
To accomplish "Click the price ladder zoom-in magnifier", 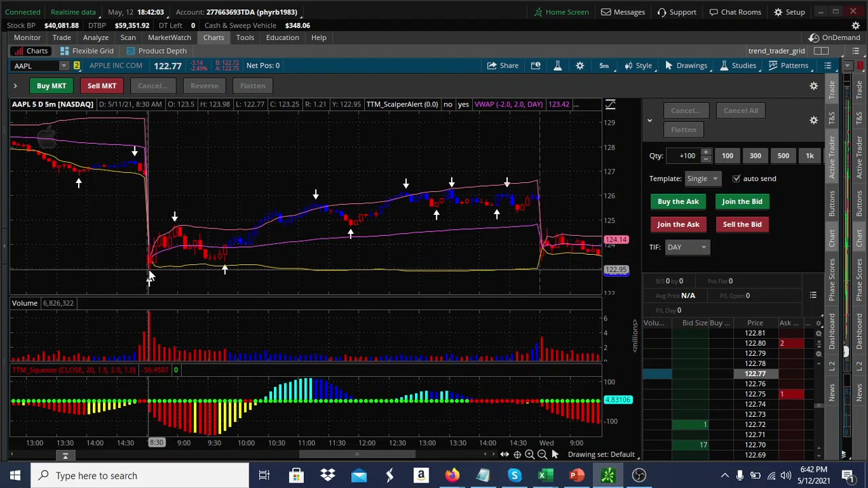I will coord(818,333).
